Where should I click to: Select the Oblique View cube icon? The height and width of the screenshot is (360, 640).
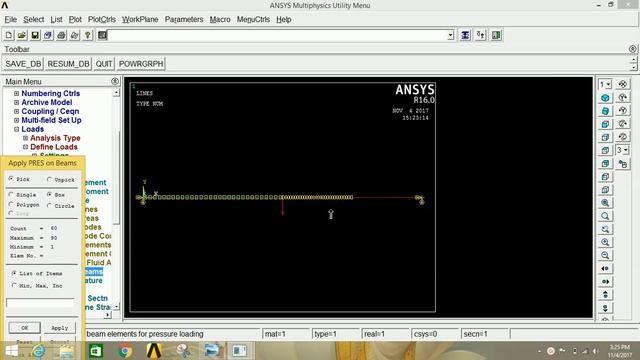click(605, 111)
